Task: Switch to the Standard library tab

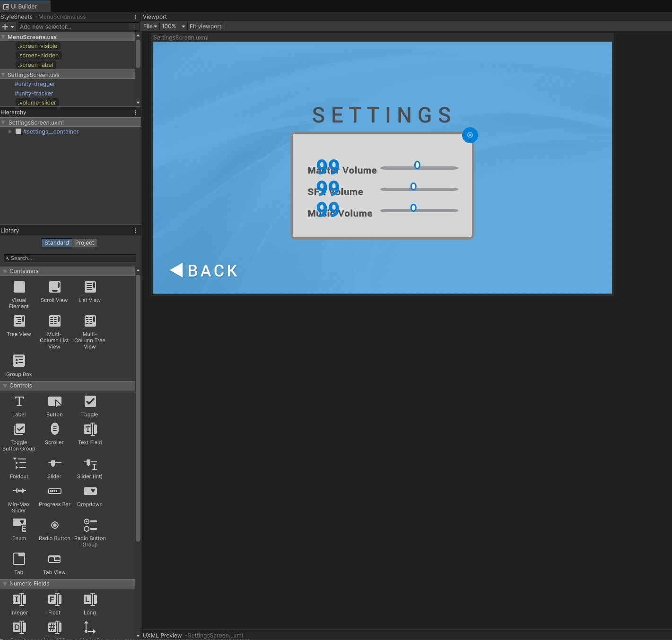Action: [x=56, y=242]
